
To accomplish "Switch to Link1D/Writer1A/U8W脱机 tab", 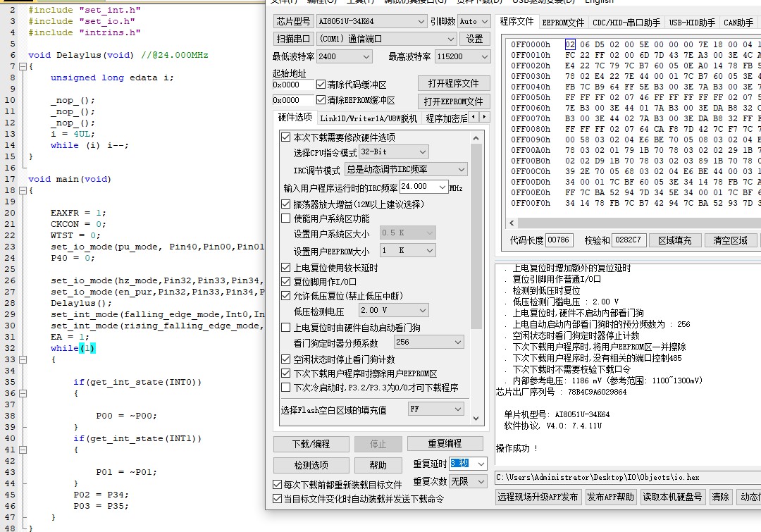I will 369,118.
